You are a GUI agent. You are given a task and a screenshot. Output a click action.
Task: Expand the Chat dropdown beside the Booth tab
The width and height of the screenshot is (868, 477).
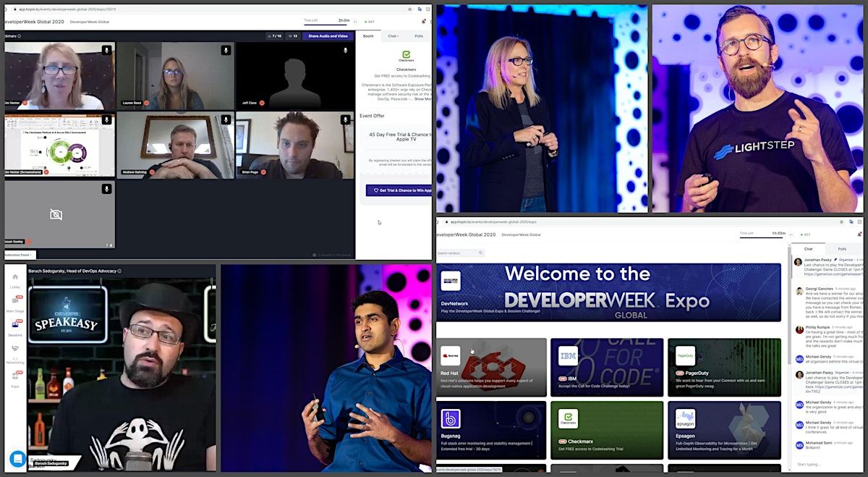[392, 35]
